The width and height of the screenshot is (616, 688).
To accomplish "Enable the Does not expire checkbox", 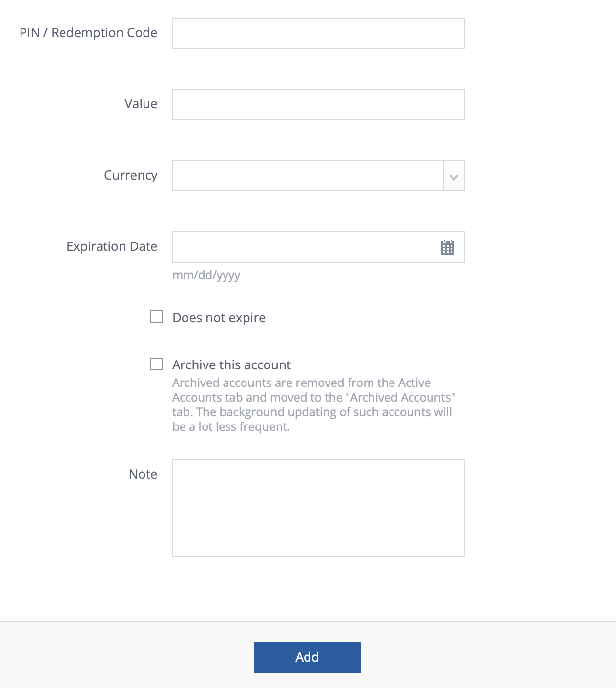I will tap(156, 317).
